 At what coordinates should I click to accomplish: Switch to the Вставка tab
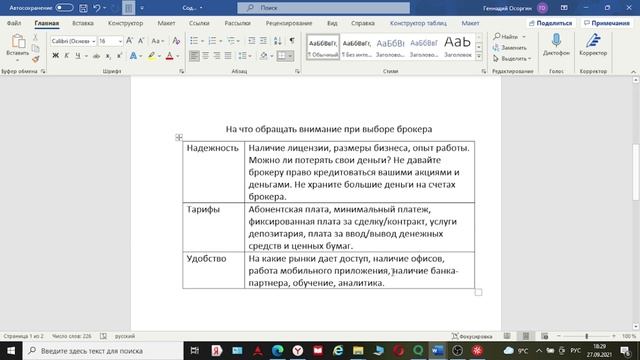click(x=83, y=23)
